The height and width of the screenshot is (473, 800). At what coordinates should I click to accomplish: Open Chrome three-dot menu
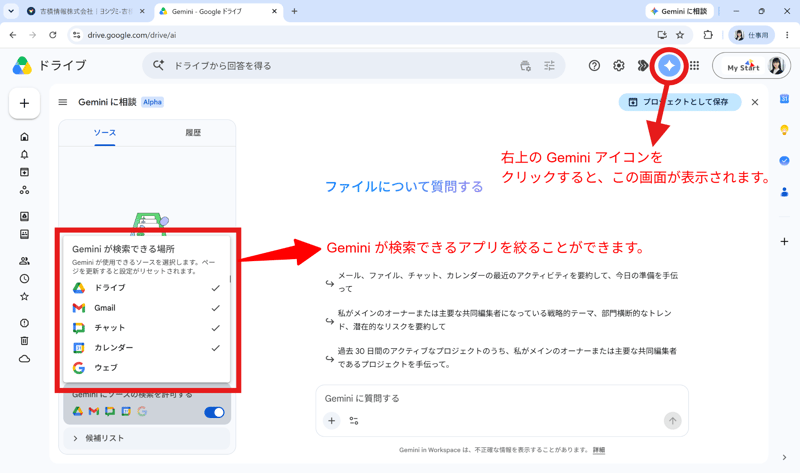click(x=787, y=35)
